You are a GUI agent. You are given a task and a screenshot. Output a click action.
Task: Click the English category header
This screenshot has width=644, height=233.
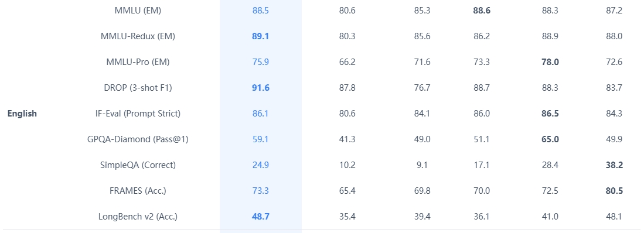pos(22,114)
